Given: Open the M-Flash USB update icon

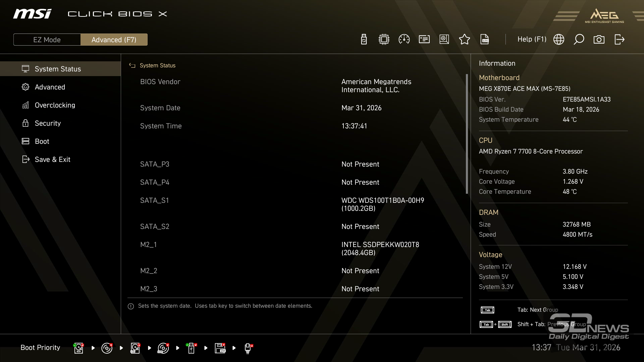Looking at the screenshot, I should click(364, 40).
